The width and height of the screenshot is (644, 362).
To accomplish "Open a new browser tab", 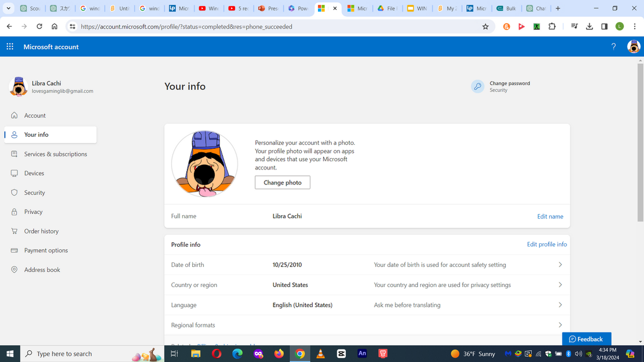I will pos(558,9).
